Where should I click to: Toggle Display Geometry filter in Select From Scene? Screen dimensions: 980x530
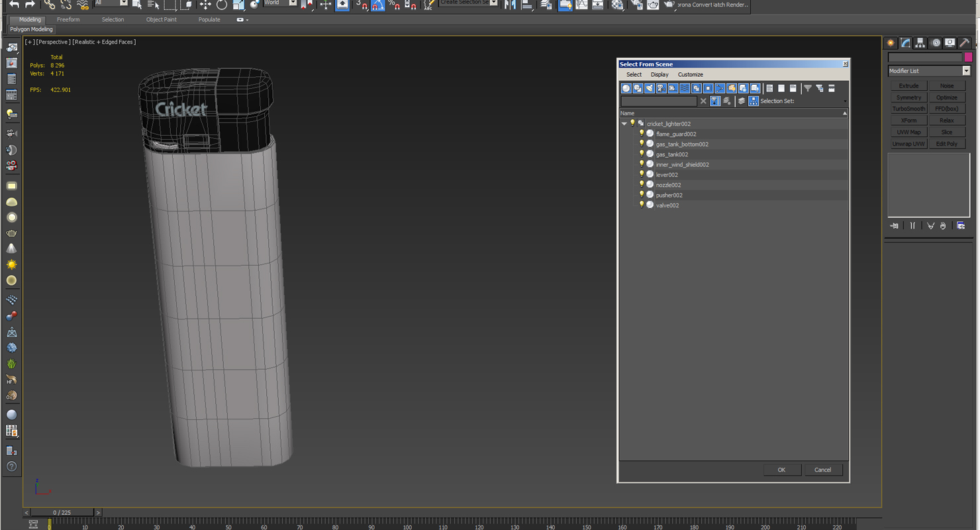pyautogui.click(x=626, y=88)
